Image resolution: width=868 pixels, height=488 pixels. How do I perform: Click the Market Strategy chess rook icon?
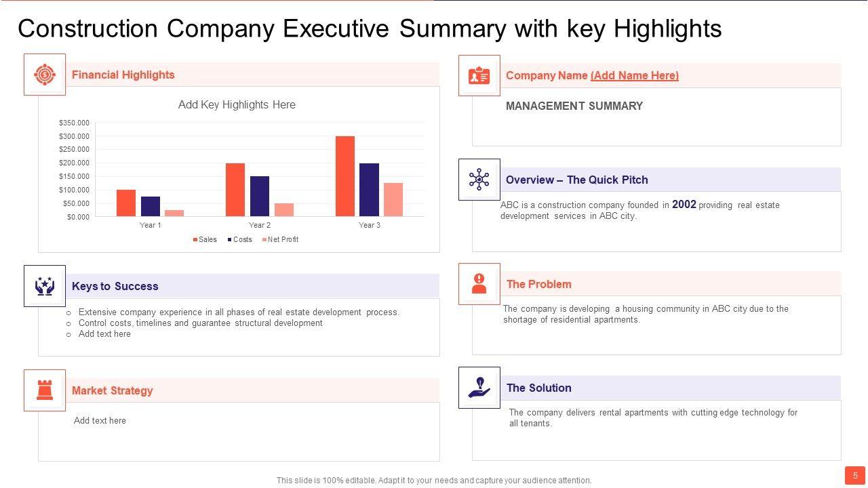(x=45, y=390)
